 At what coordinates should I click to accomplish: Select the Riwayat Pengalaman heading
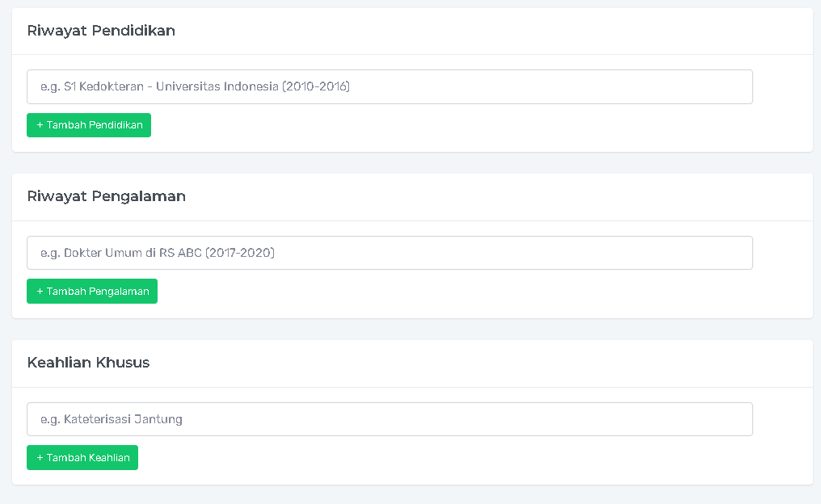pos(106,196)
